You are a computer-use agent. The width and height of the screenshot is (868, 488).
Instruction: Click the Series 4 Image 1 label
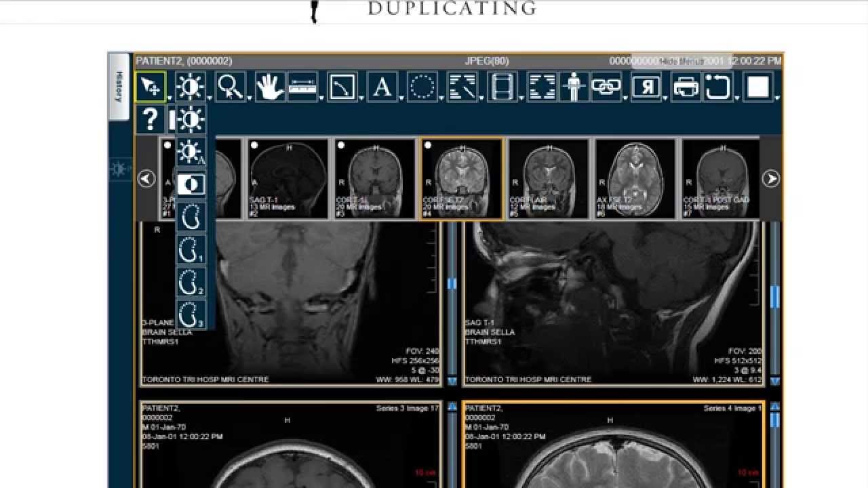(x=733, y=408)
